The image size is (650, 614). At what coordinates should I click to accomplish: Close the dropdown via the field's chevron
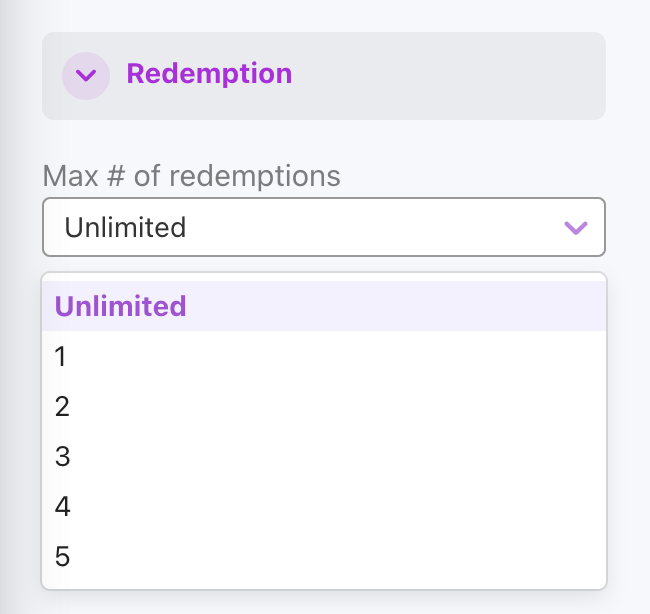pos(576,228)
